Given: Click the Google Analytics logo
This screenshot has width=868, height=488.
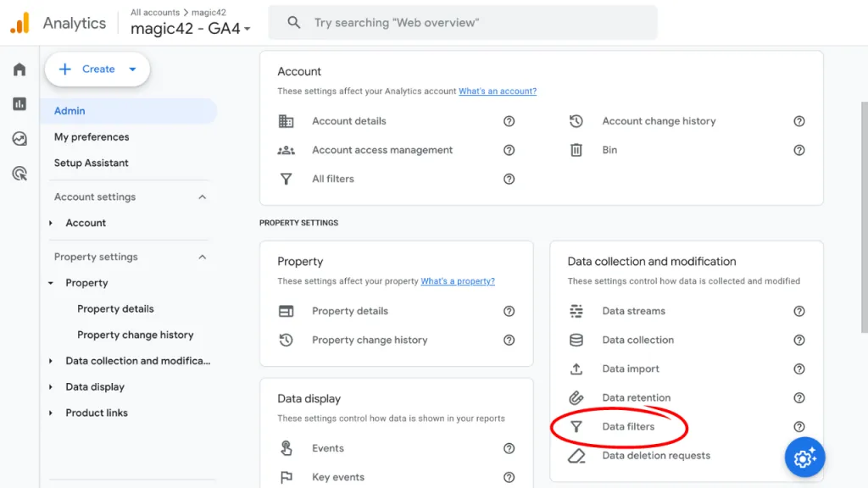Looking at the screenshot, I should (20, 23).
